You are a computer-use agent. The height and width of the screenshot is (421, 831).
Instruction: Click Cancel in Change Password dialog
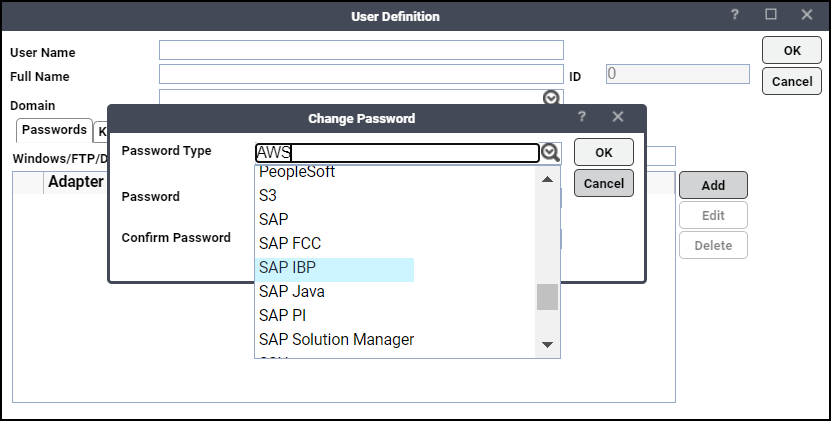pyautogui.click(x=604, y=183)
